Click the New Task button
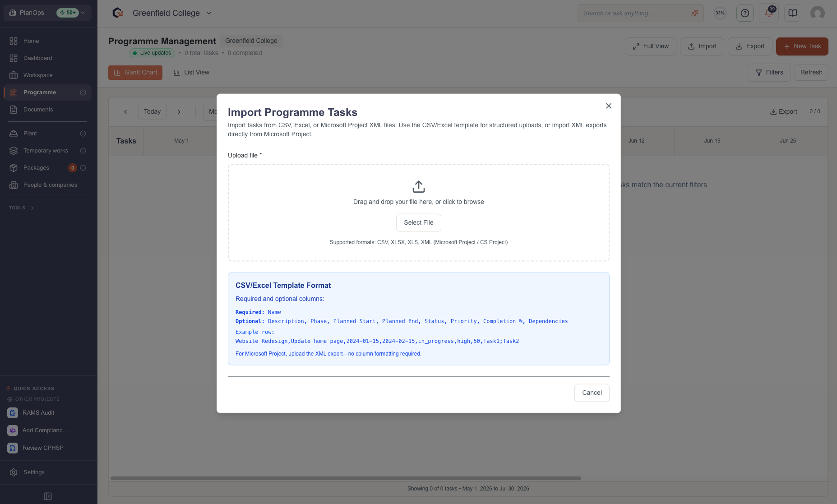 pos(802,46)
